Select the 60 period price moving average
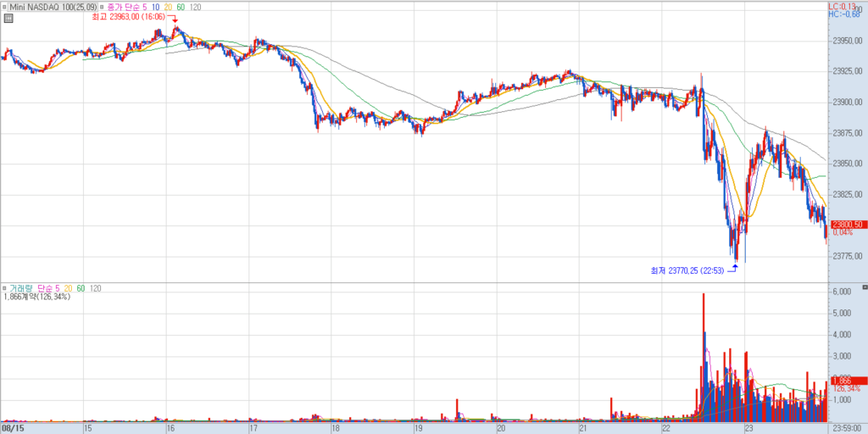The height and width of the screenshot is (434, 868). coord(181,7)
